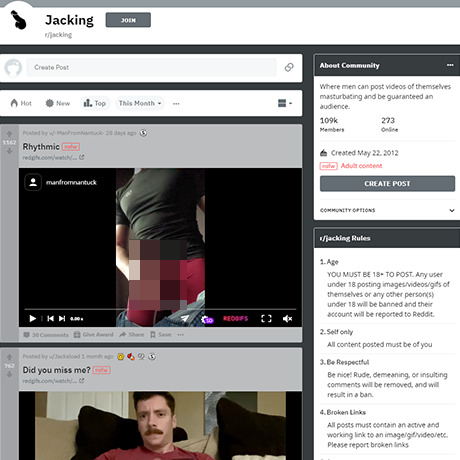Enter fullscreen video mode
460x460 pixels.
pyautogui.click(x=266, y=319)
